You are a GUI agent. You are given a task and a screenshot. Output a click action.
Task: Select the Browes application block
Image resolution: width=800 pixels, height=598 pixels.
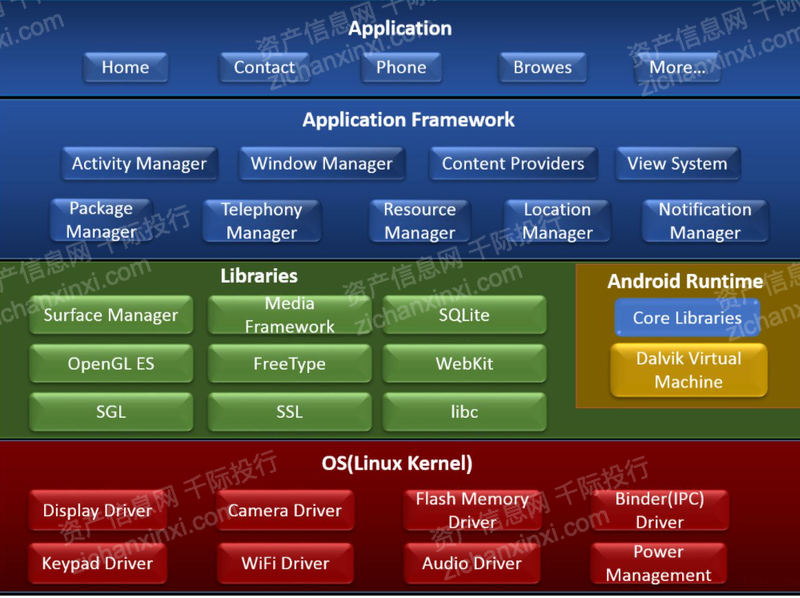tap(542, 68)
